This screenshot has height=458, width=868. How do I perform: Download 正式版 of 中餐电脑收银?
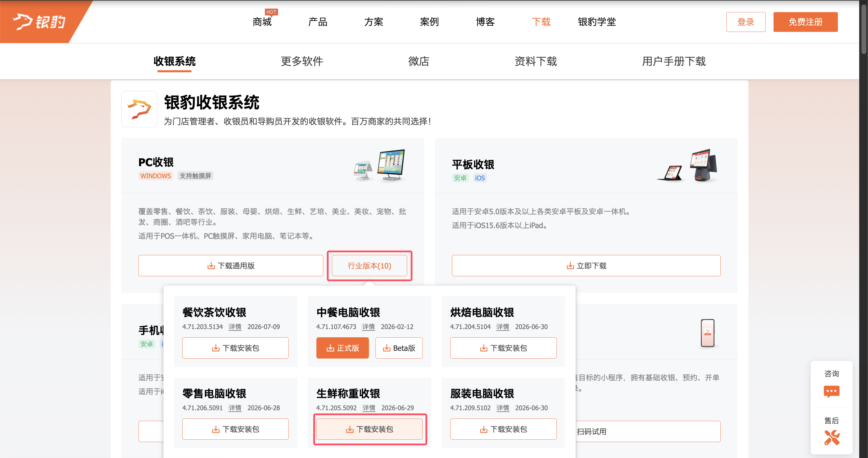(342, 348)
